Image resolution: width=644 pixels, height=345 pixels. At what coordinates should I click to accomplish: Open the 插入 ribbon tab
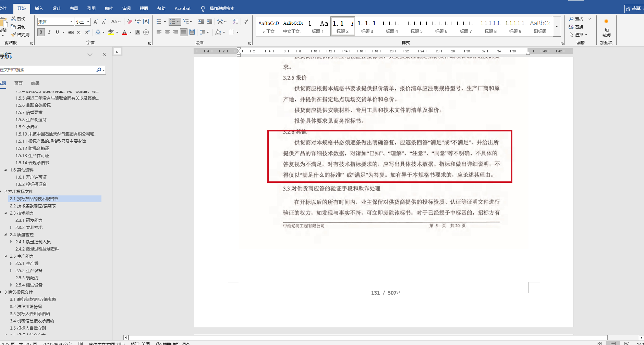(x=39, y=9)
